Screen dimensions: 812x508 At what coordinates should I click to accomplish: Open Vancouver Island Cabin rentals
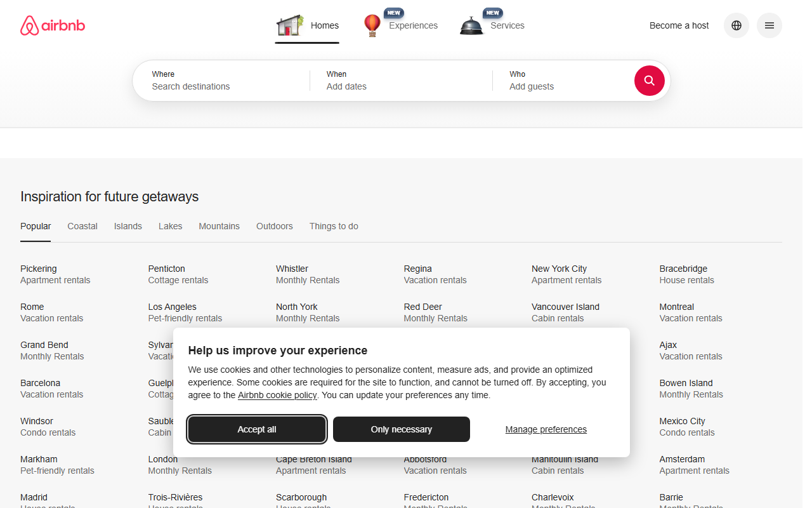[565, 312]
